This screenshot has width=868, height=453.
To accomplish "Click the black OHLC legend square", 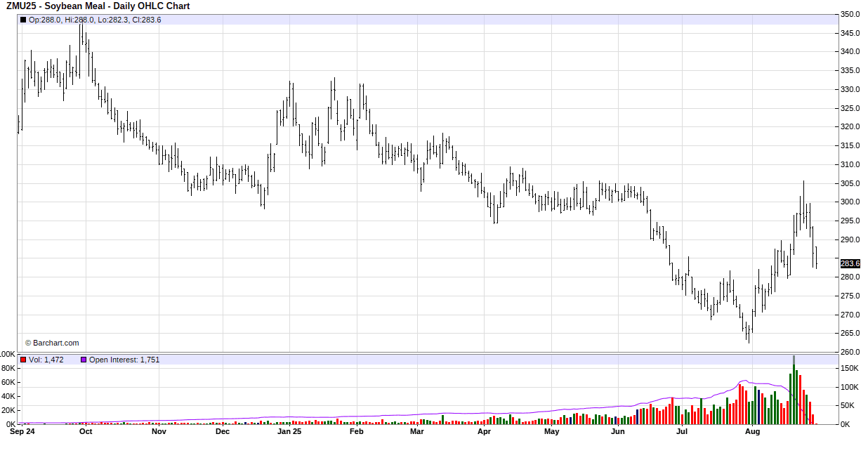I will (23, 20).
